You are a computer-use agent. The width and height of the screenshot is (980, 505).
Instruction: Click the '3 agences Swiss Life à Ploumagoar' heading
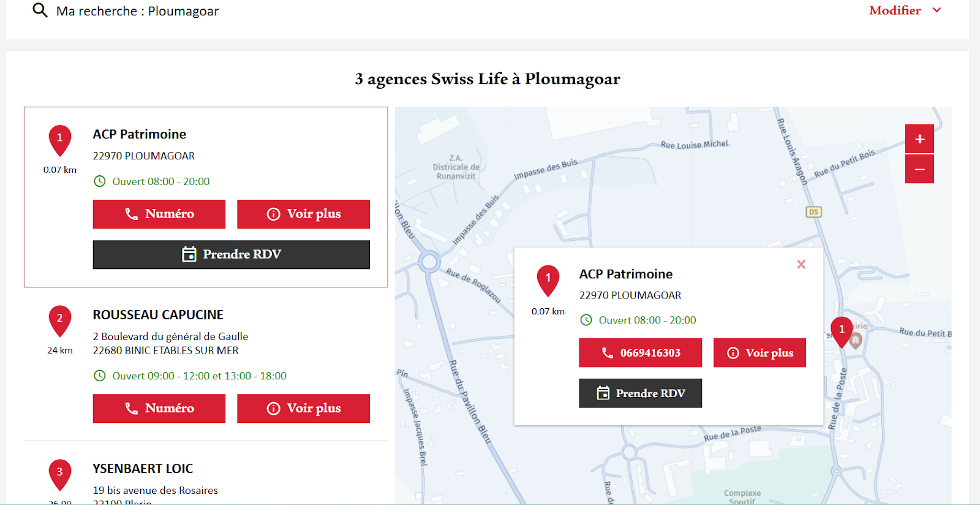(x=488, y=79)
